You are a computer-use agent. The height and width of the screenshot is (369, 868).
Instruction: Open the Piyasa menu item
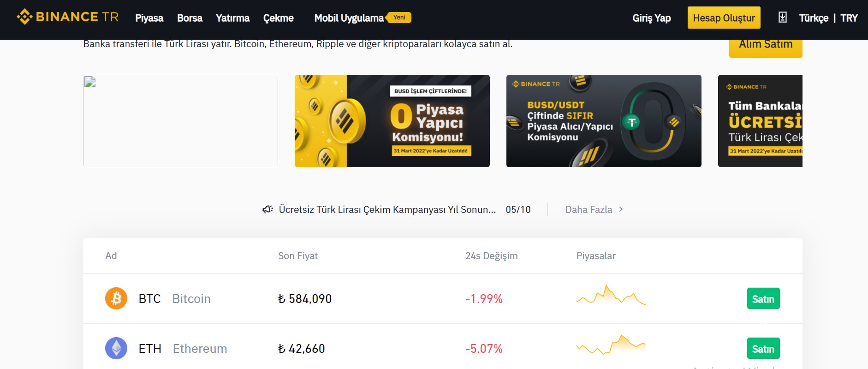pos(149,18)
